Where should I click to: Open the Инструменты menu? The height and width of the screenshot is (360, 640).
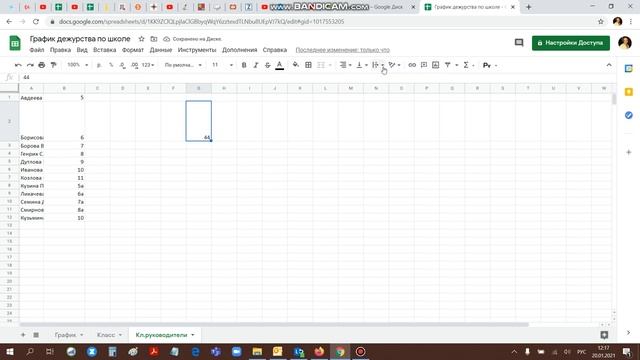pyautogui.click(x=197, y=50)
